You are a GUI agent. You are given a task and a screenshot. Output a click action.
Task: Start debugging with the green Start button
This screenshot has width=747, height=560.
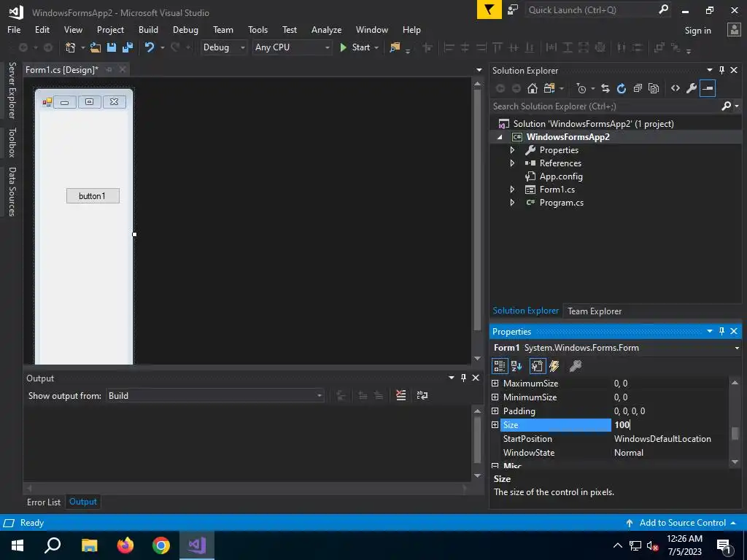(355, 47)
